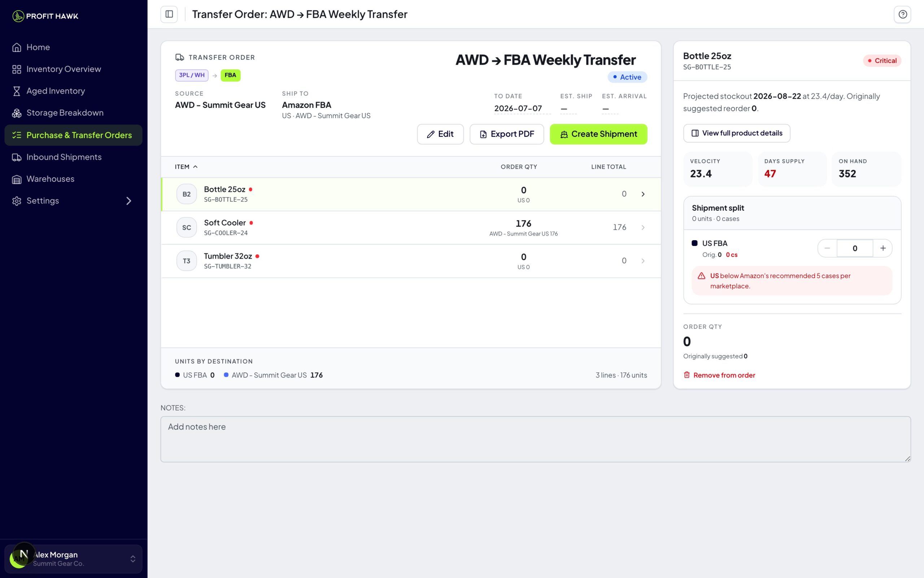Click the T3 avatar for Tumbler 32oz
This screenshot has height=578, width=924.
(186, 261)
